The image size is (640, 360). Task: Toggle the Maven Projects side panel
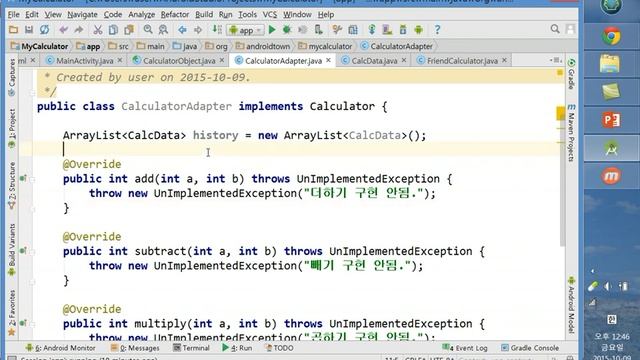(571, 133)
